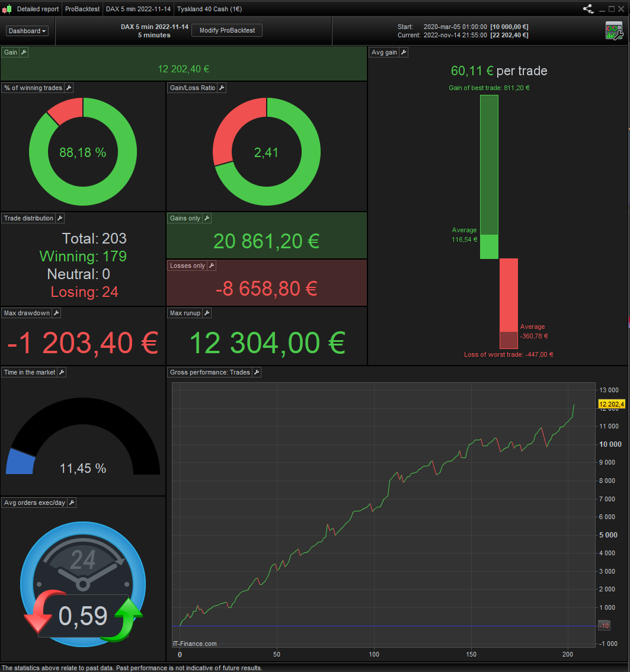This screenshot has width=630, height=672.
Task: Click the -8 658,80 € losses value
Action: click(266, 289)
